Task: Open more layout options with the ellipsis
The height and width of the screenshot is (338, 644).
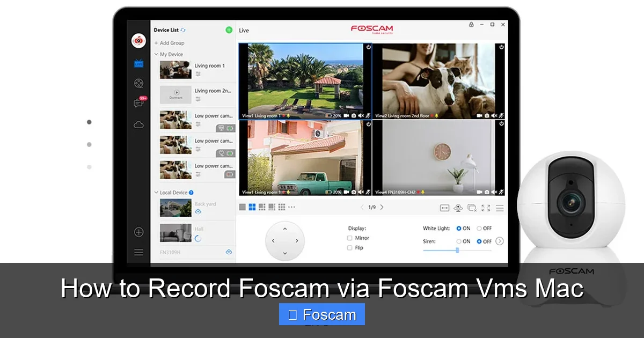Action: tap(291, 207)
